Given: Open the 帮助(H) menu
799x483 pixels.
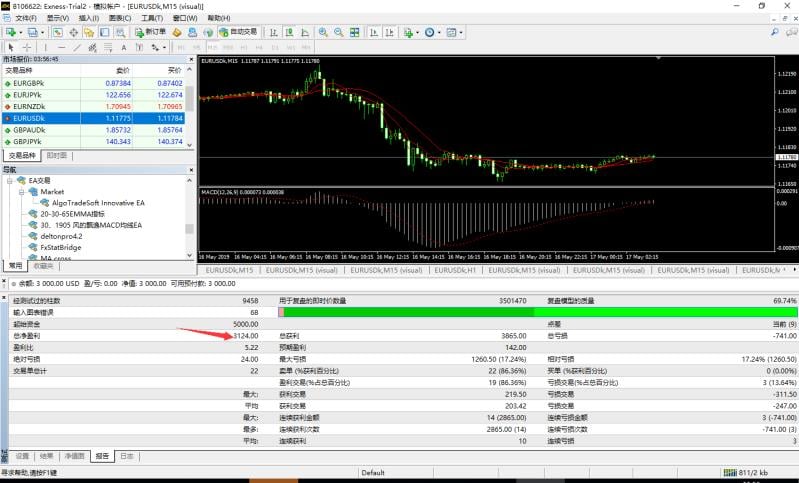Looking at the screenshot, I should tap(219, 18).
